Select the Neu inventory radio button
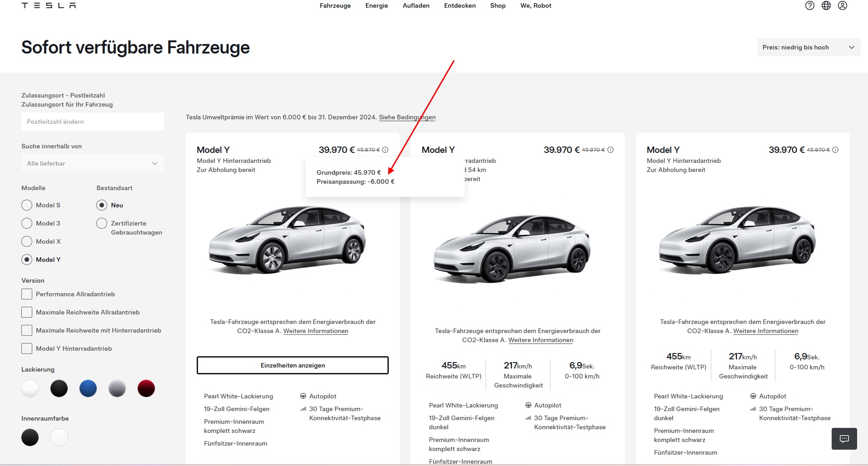 (102, 205)
